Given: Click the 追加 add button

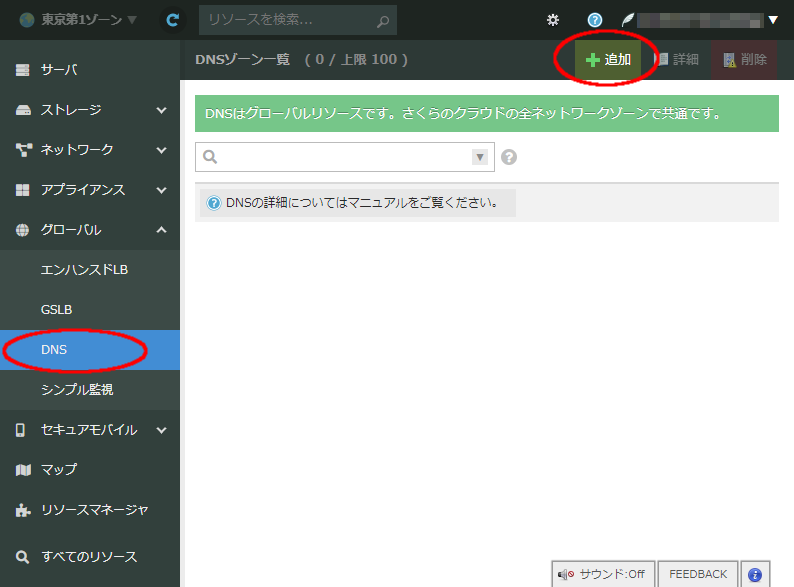Looking at the screenshot, I should 608,60.
